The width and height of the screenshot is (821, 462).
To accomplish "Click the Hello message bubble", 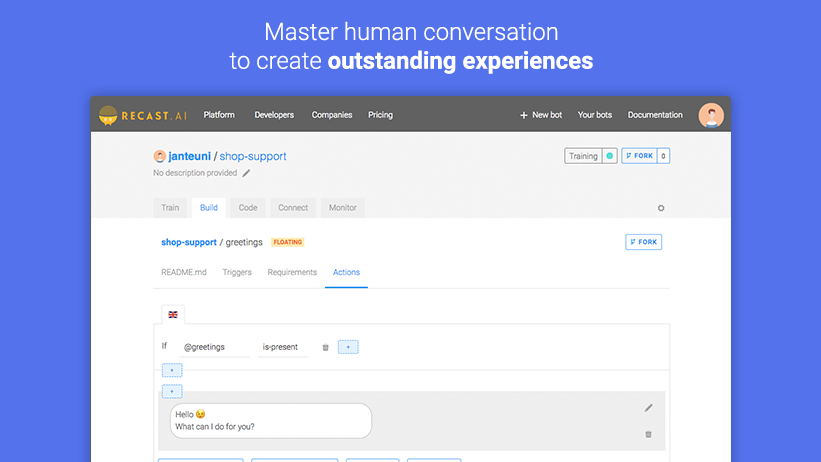I will 271,421.
